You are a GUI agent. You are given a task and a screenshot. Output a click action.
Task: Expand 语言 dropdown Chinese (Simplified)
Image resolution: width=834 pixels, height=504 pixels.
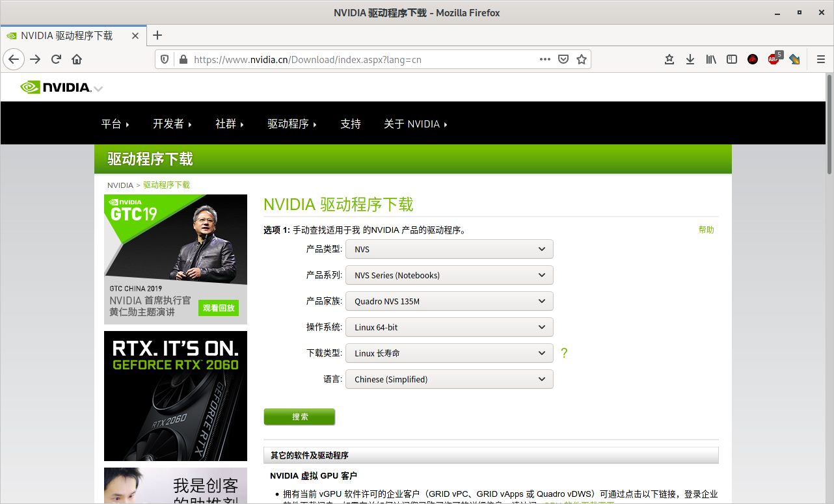coord(450,379)
